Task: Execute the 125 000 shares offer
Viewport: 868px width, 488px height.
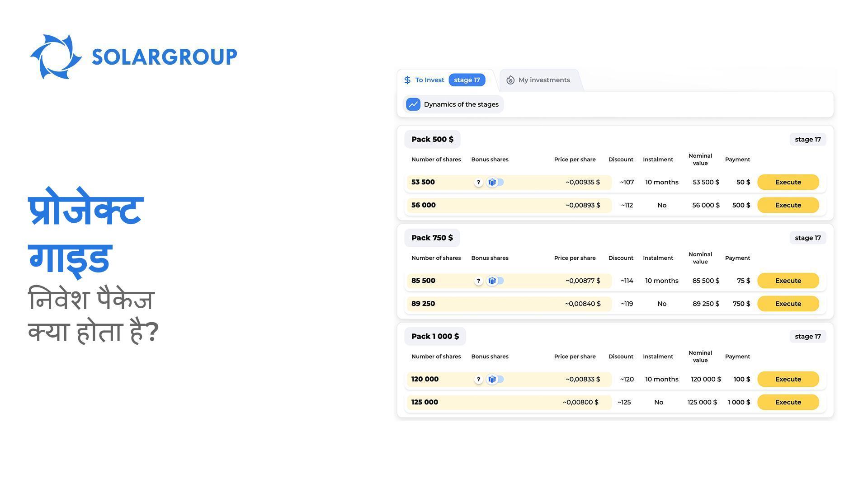Action: click(x=788, y=402)
